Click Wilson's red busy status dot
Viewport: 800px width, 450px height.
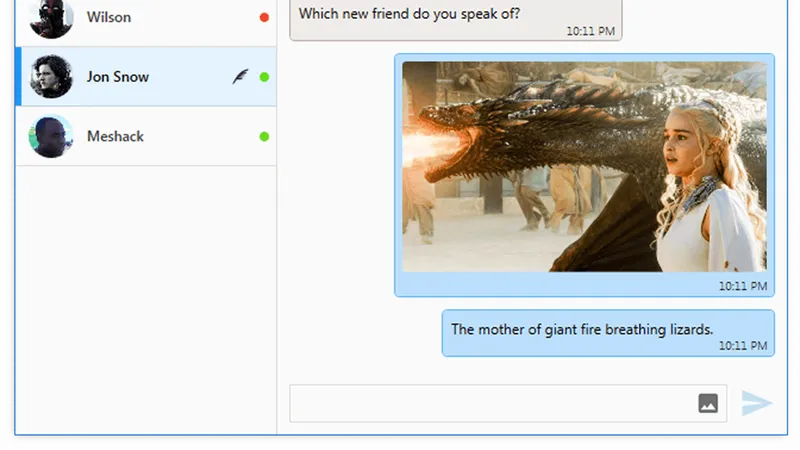(x=264, y=17)
